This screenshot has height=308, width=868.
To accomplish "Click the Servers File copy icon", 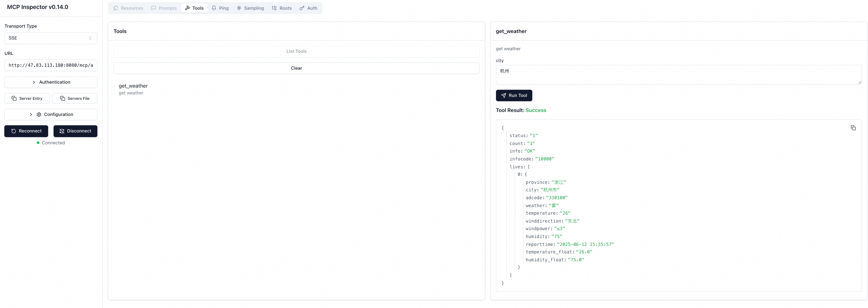I will click(x=63, y=98).
